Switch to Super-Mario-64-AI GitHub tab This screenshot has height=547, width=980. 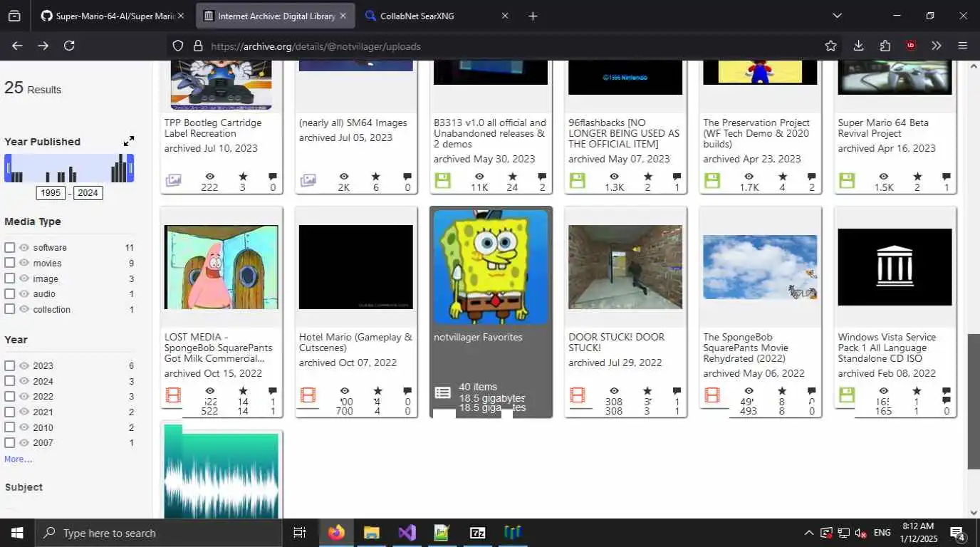(x=107, y=16)
